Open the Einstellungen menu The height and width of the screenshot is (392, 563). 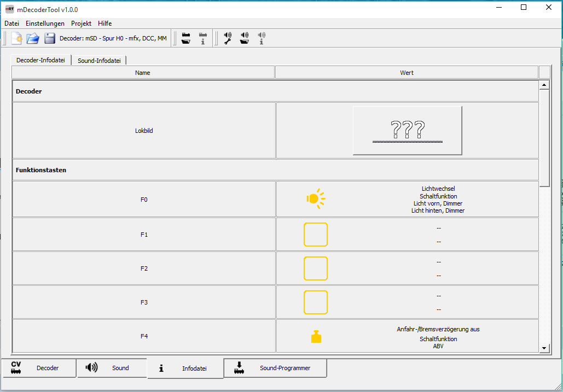[45, 24]
